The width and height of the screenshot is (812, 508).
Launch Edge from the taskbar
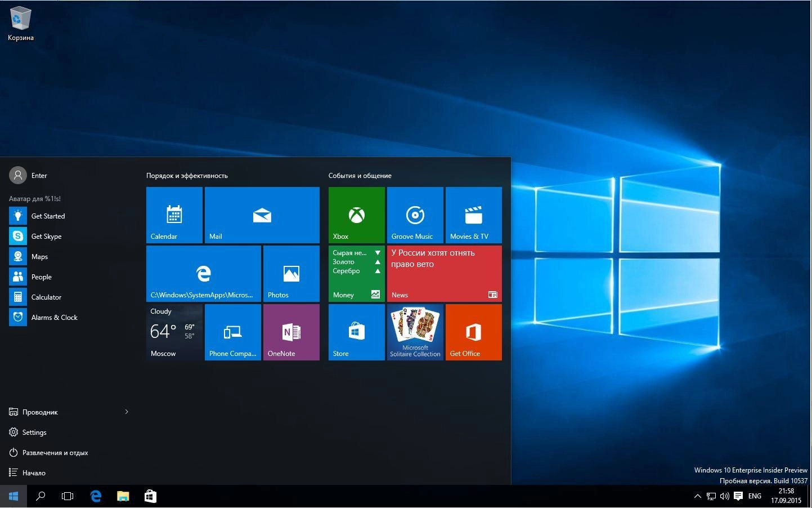click(96, 496)
